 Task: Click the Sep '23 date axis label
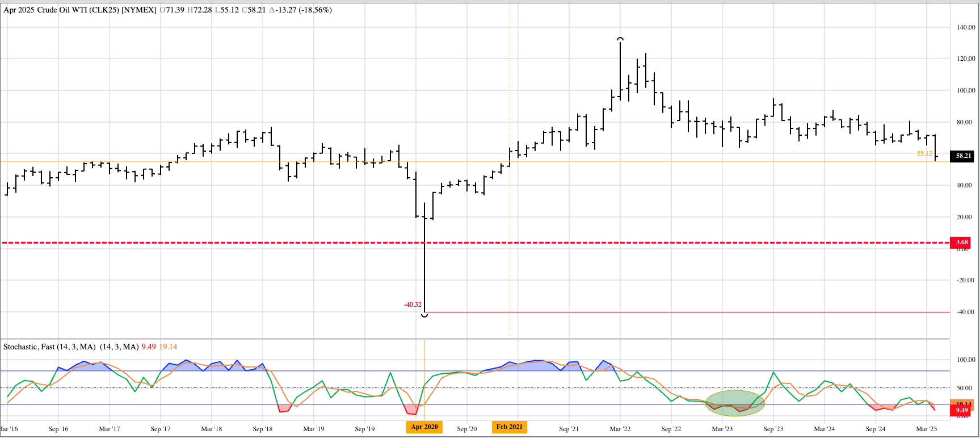(x=773, y=429)
